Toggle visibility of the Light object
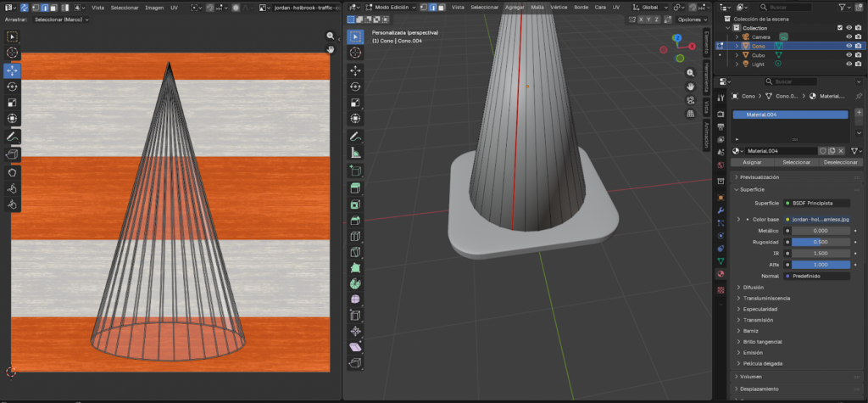 click(x=849, y=64)
